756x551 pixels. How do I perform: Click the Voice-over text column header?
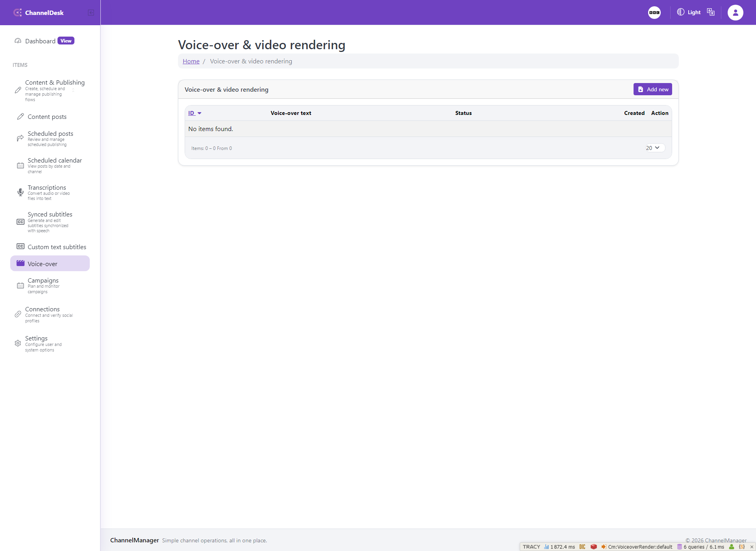point(291,113)
